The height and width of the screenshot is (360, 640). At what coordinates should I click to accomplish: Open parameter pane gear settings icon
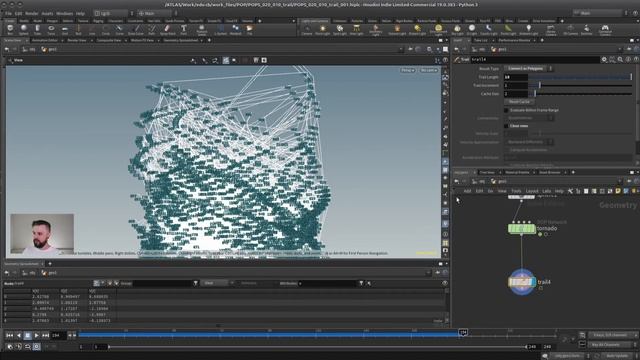pos(604,60)
